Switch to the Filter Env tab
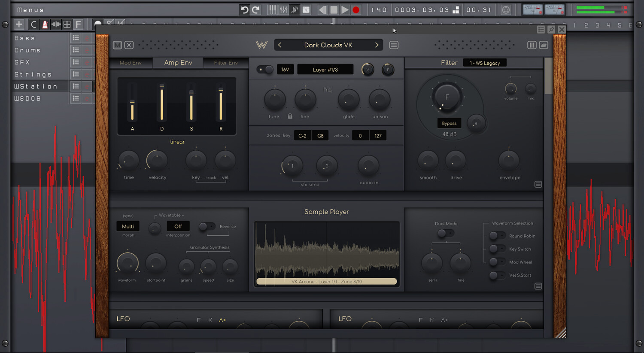Screen dimensions: 644x353 (x=226, y=63)
